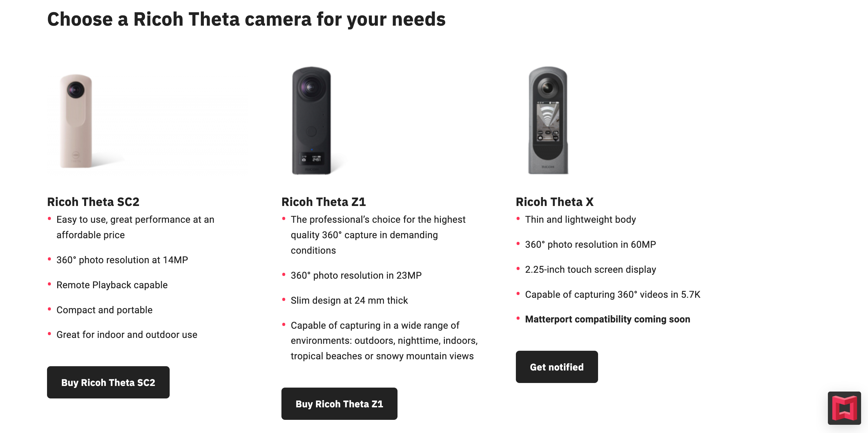Click the Get notified button

pos(557,367)
